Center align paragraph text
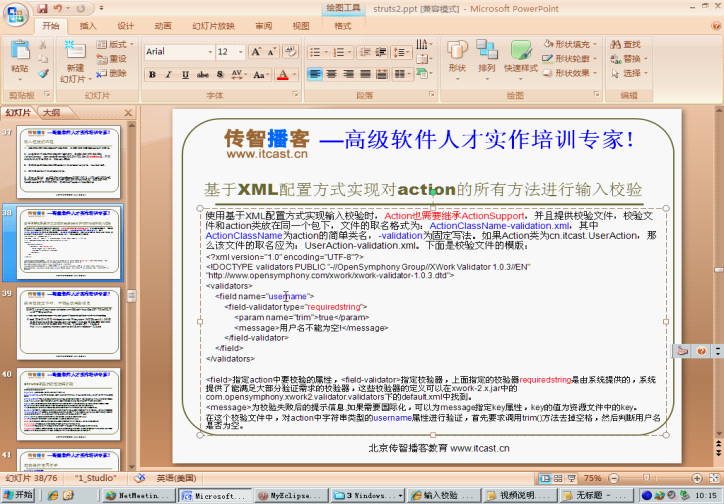 point(332,74)
